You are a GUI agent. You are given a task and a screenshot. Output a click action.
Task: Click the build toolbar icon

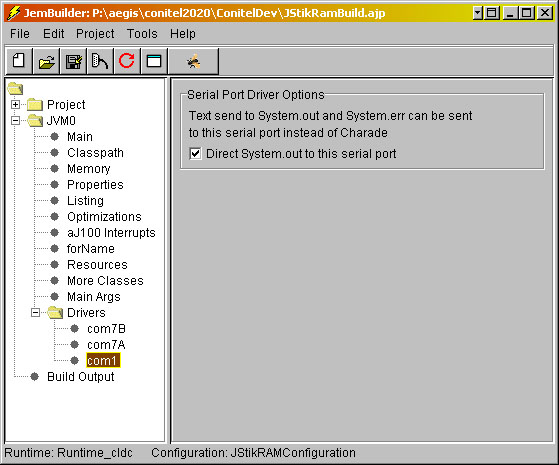pos(100,61)
